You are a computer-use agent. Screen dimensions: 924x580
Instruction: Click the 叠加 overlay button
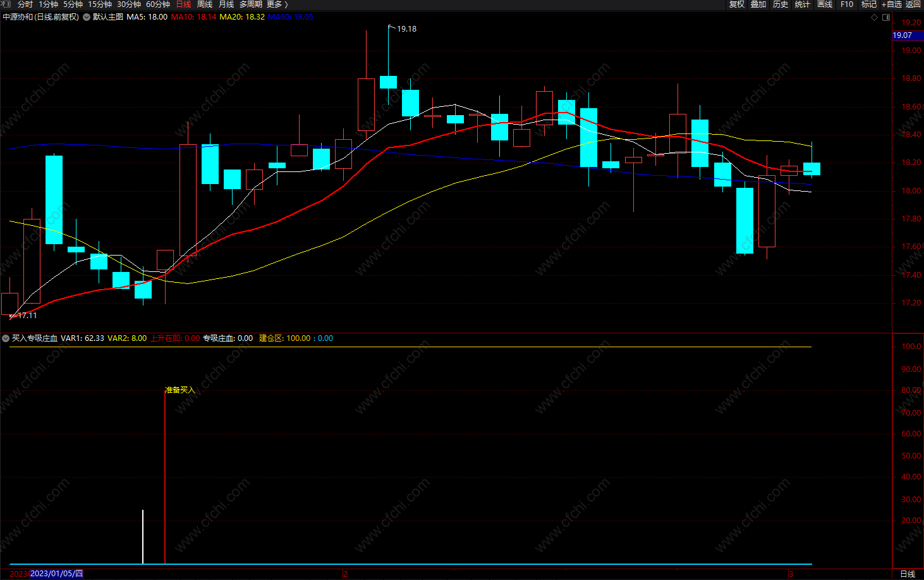[x=758, y=4]
